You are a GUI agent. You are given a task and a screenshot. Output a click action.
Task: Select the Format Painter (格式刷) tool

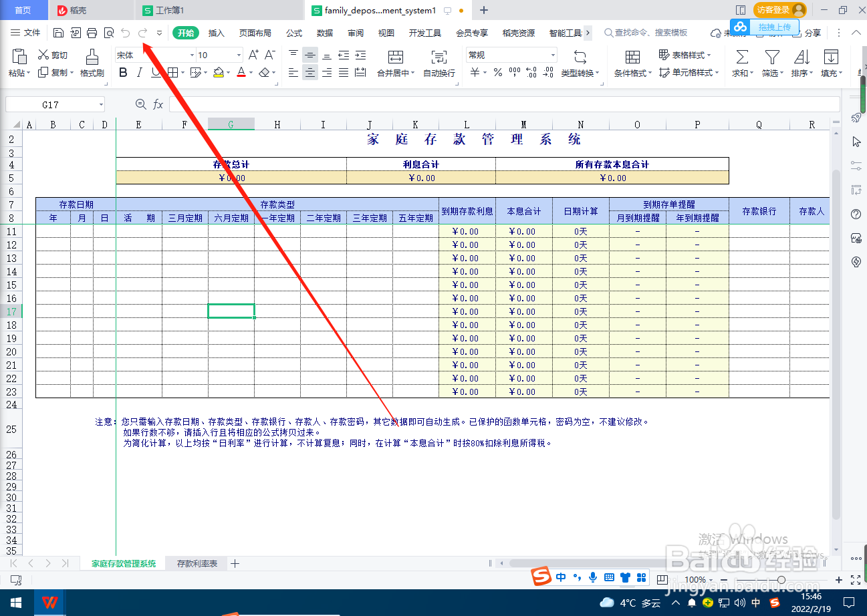(92, 63)
